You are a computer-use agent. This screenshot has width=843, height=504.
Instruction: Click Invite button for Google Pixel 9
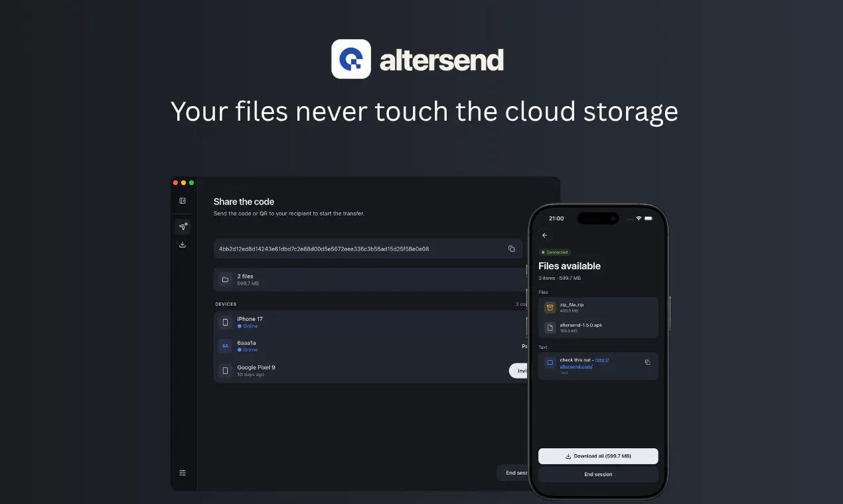coord(519,371)
